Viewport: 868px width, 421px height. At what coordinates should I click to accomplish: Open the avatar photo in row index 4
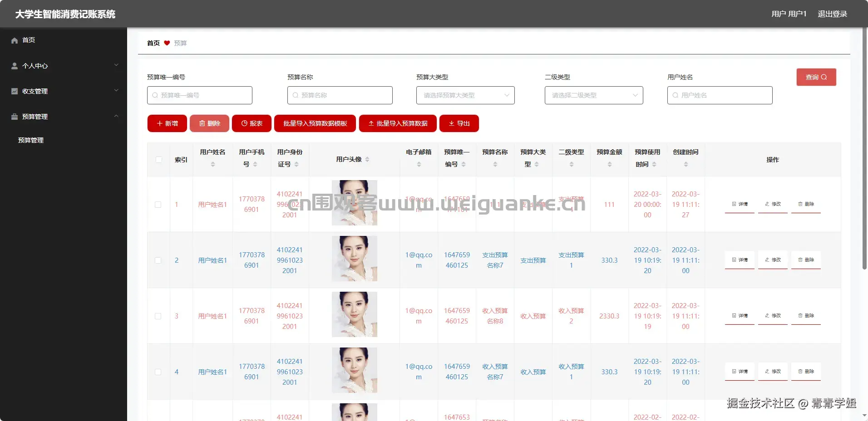coord(355,370)
